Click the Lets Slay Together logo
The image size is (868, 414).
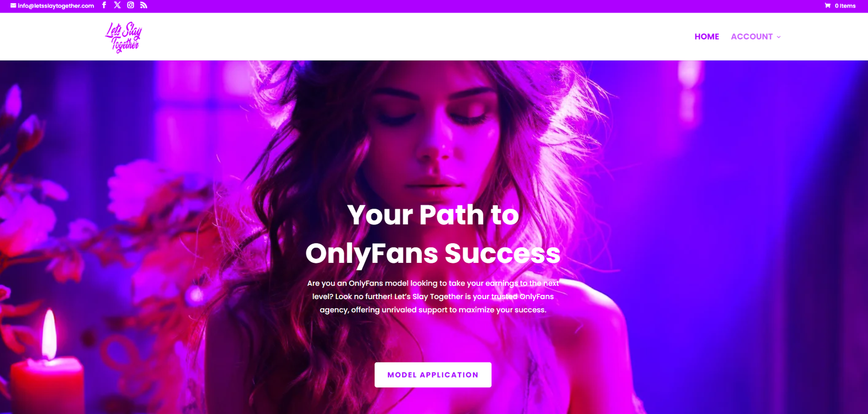(x=123, y=37)
